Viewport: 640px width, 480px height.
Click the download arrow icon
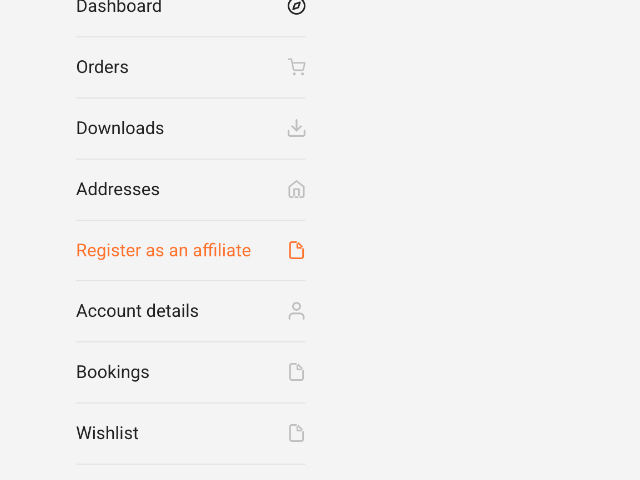pos(296,128)
